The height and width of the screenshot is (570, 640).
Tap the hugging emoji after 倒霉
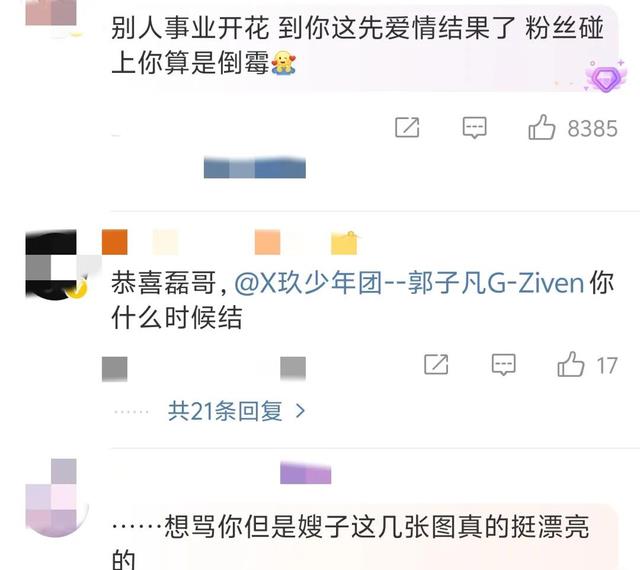coord(283,63)
